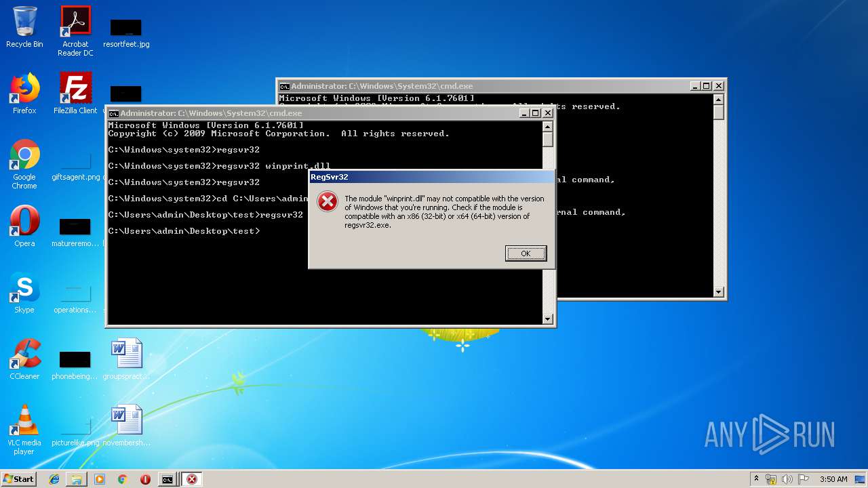Open Opera from the taskbar
Viewport: 868px width, 488px height.
tap(145, 479)
